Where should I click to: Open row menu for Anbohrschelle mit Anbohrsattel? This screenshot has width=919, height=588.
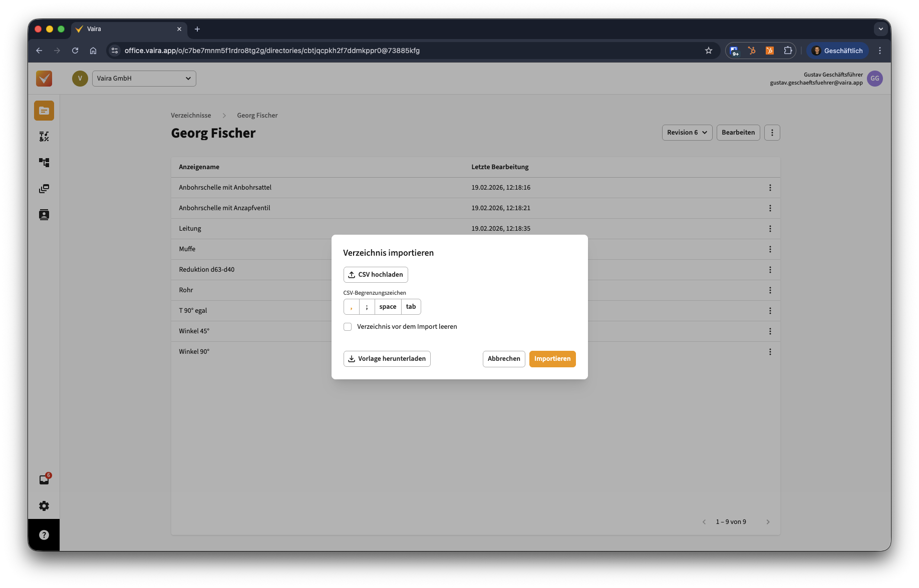(x=770, y=188)
